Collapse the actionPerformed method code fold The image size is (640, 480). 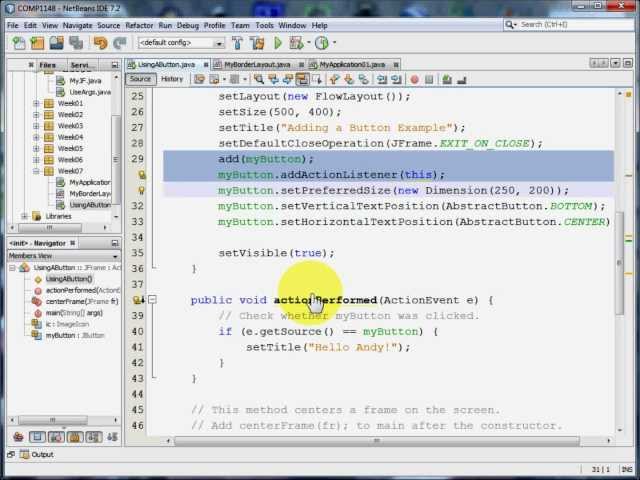coord(152,300)
